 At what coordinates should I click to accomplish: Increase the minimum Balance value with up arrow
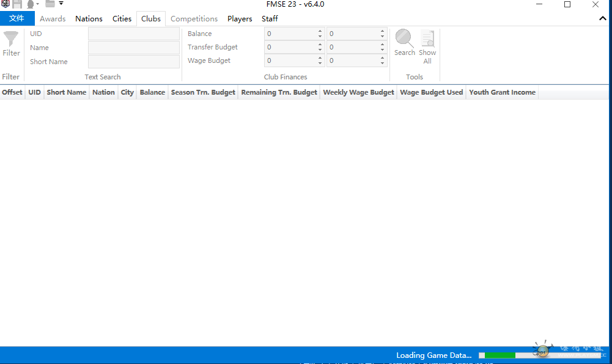[x=320, y=31]
